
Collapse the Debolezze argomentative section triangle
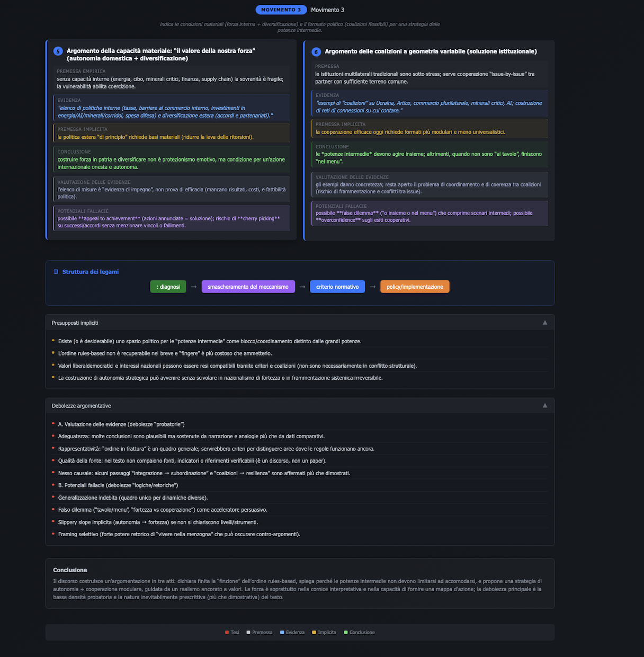544,405
